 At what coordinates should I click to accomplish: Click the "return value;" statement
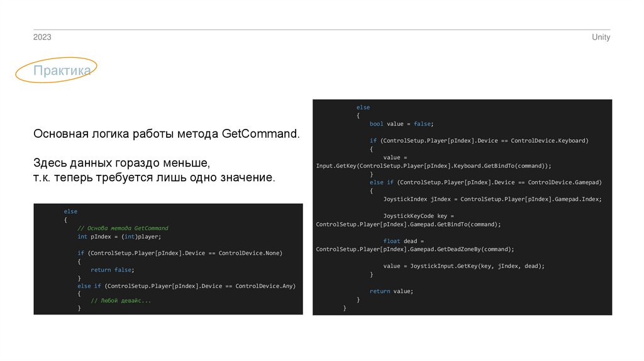point(391,291)
